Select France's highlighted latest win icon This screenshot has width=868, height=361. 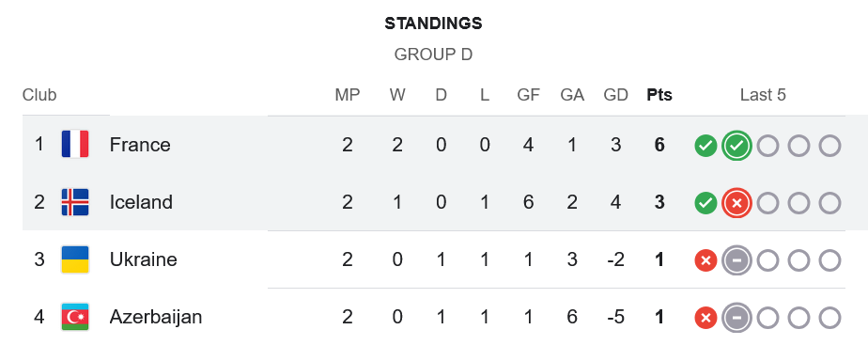[736, 146]
